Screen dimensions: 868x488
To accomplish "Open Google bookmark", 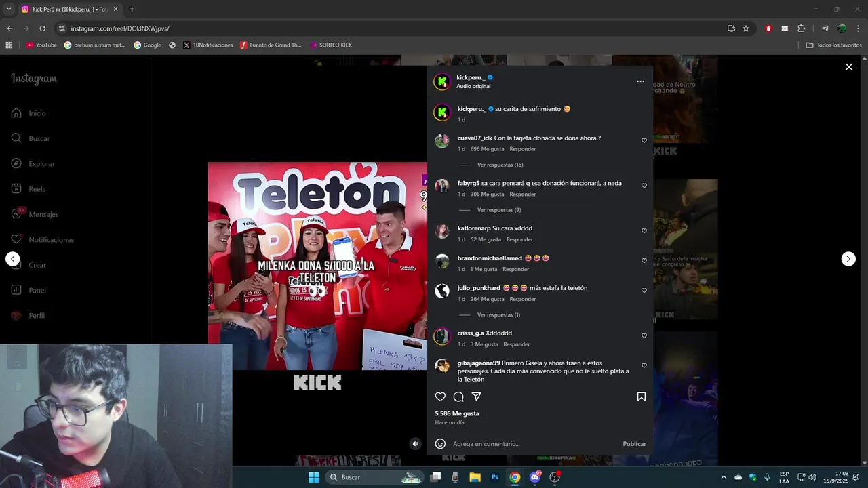I will point(147,45).
